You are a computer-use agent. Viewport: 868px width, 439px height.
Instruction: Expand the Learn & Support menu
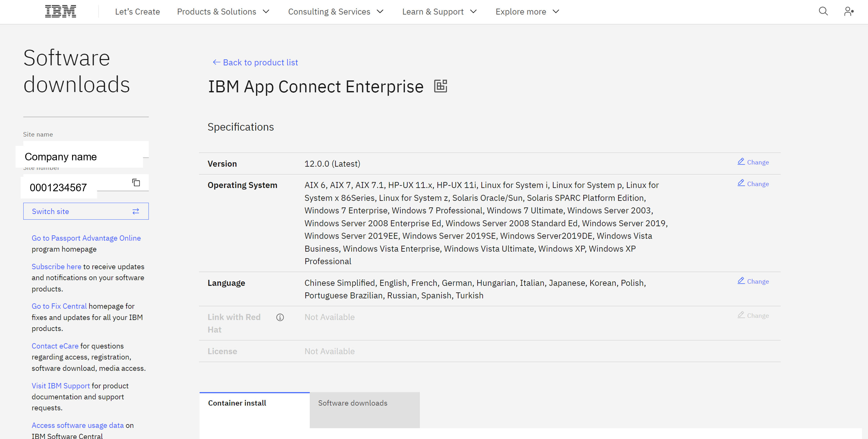(439, 11)
